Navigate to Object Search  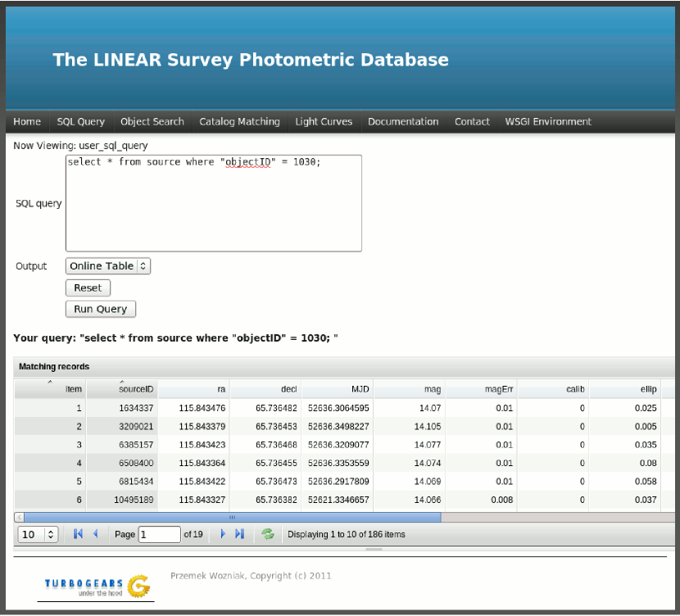click(152, 121)
